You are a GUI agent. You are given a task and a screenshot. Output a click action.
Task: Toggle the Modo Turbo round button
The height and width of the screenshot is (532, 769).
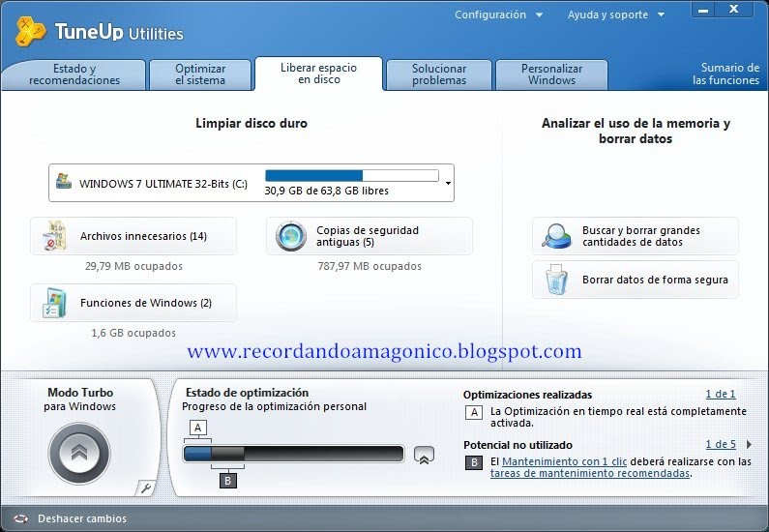tap(79, 453)
